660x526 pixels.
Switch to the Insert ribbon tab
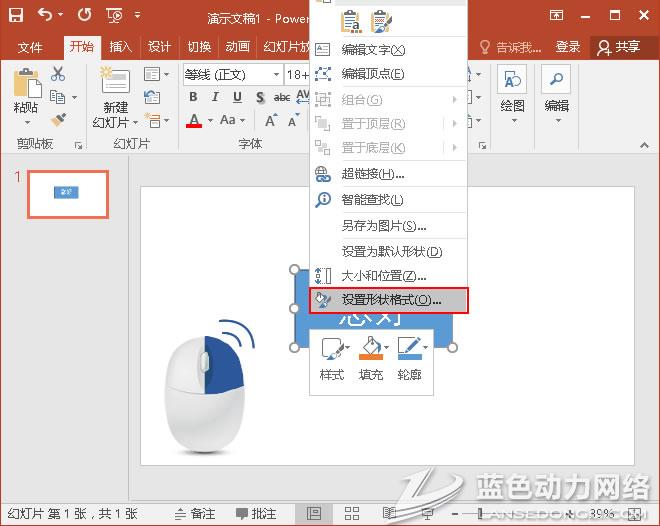120,47
